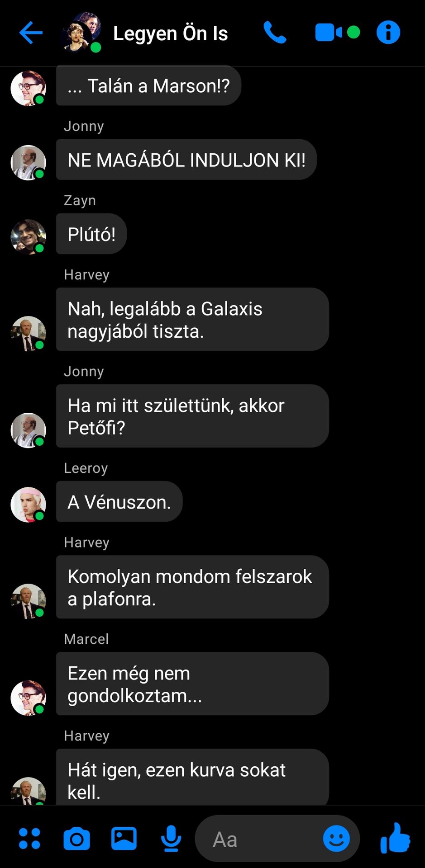Open the camera from the bottom toolbar
Viewport: 425px width, 868px height.
76,839
